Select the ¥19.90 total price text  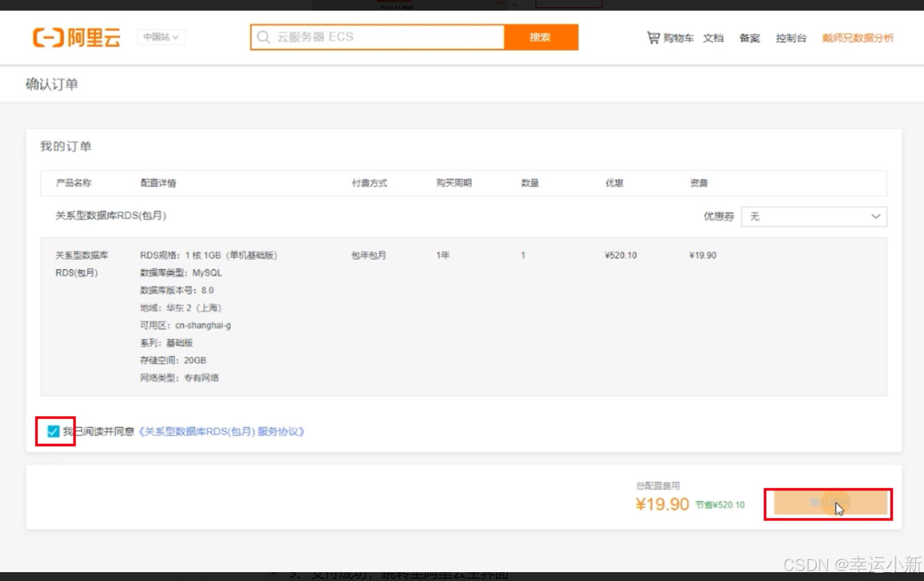(662, 504)
